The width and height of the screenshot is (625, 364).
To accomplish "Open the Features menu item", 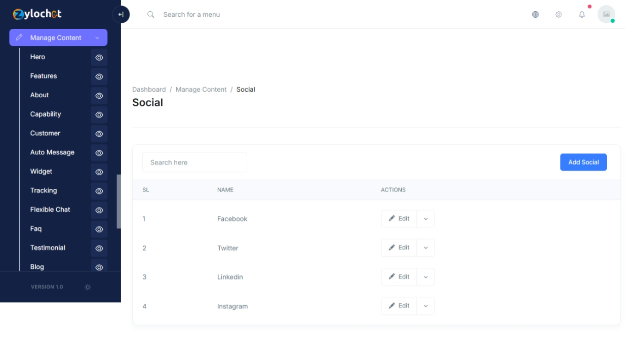I will click(44, 76).
